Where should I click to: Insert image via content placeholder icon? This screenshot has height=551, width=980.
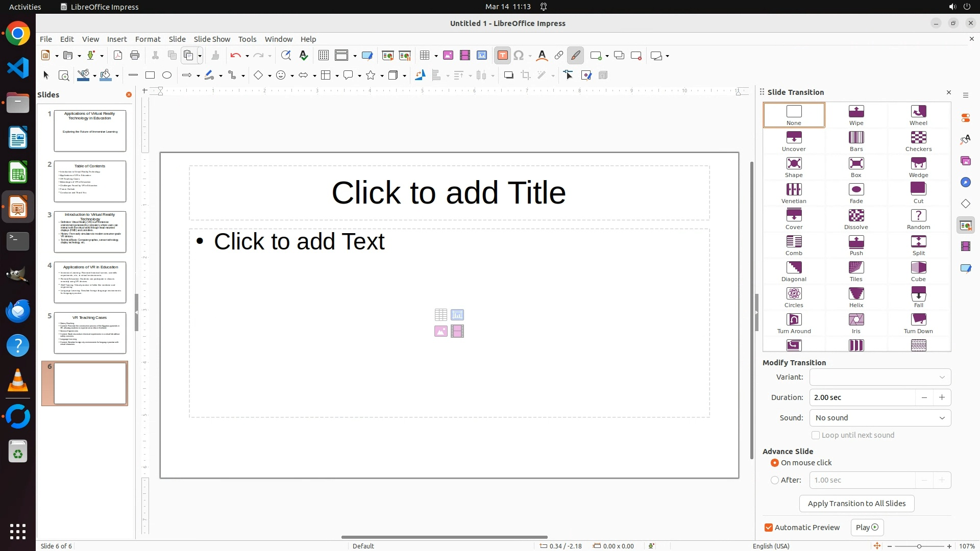[x=440, y=332]
